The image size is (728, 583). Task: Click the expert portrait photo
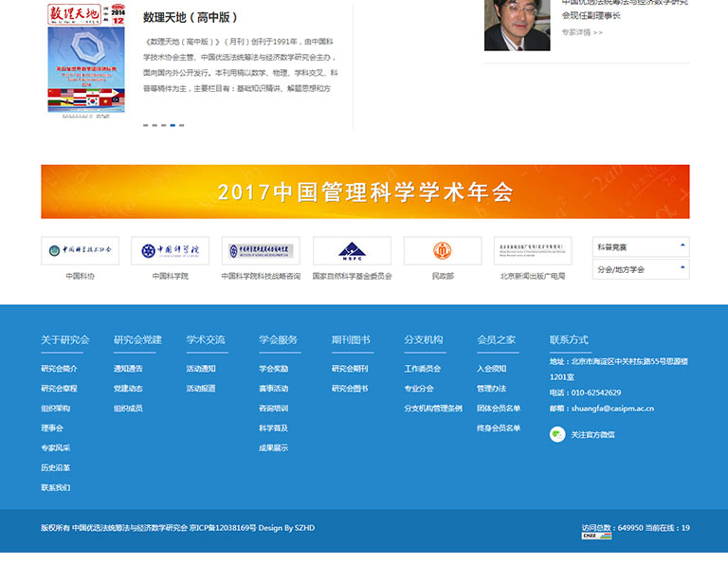point(517,25)
